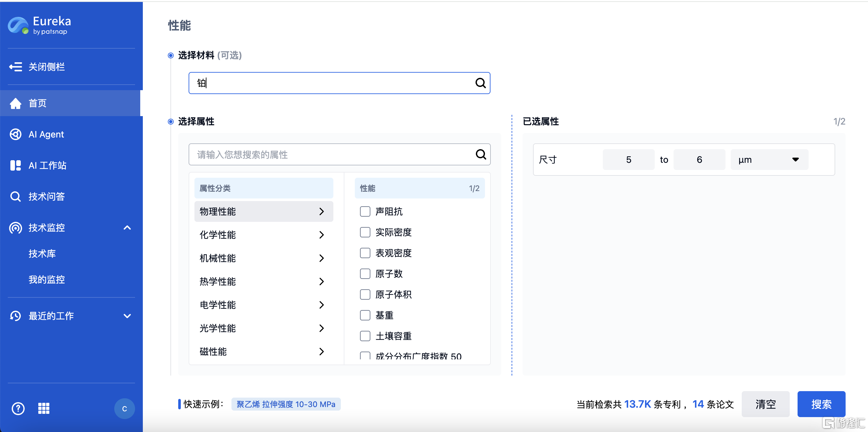The image size is (868, 432).
Task: Go to 首页 in sidebar
Action: 70,103
